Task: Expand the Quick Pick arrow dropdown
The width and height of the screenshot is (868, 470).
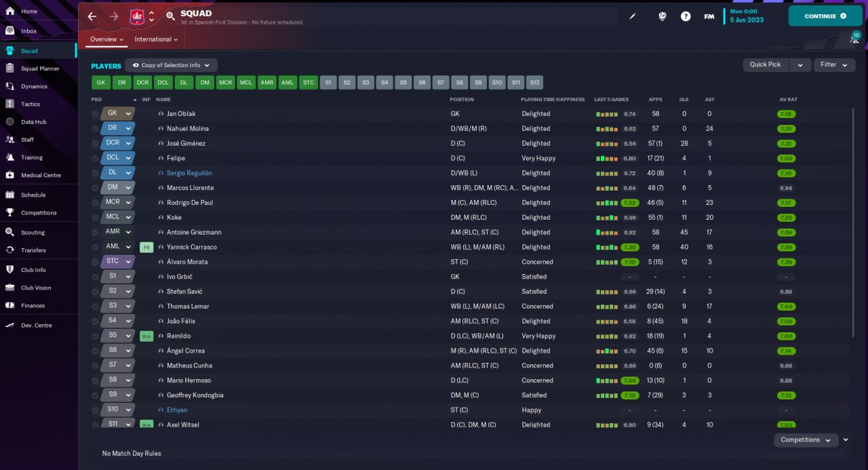Action: [801, 64]
